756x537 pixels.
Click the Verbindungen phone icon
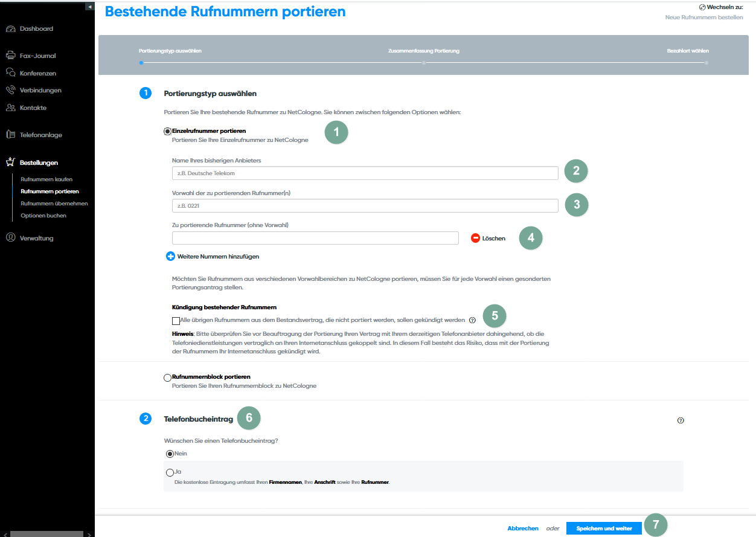pyautogui.click(x=10, y=91)
